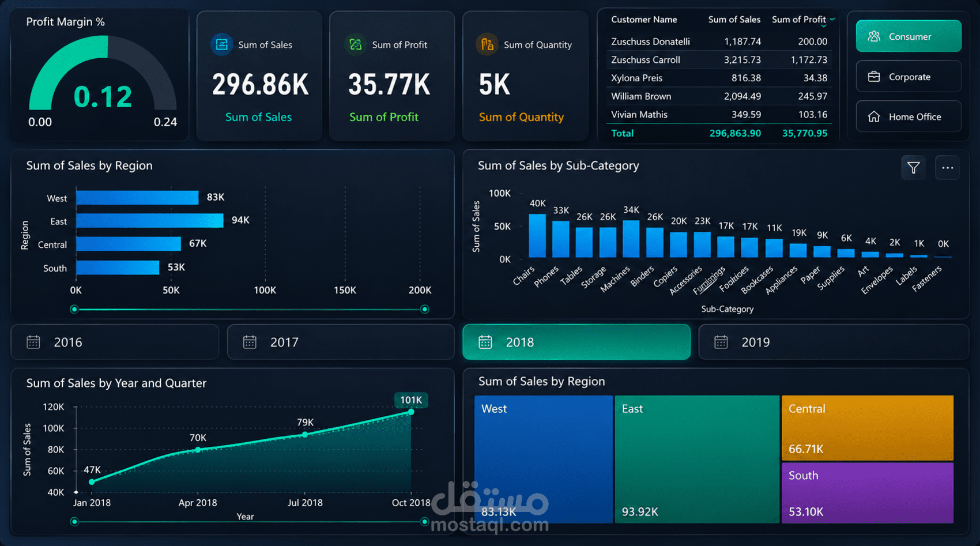Click the Sum of Sales card icon
The height and width of the screenshot is (546, 980).
[x=222, y=44]
